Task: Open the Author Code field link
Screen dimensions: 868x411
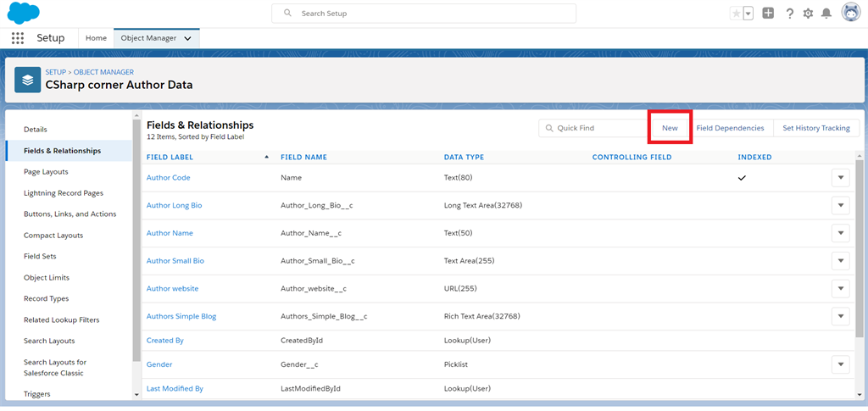Action: tap(169, 178)
